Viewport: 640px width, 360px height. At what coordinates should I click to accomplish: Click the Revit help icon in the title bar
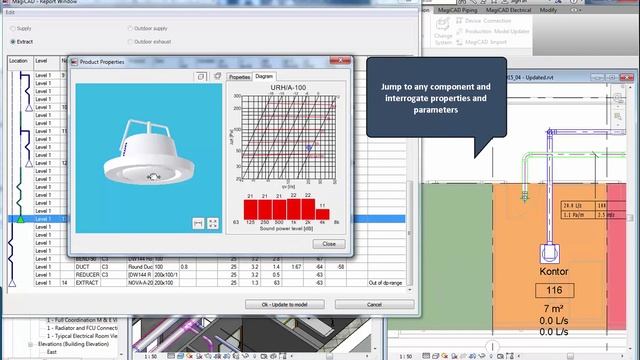pos(573,2)
